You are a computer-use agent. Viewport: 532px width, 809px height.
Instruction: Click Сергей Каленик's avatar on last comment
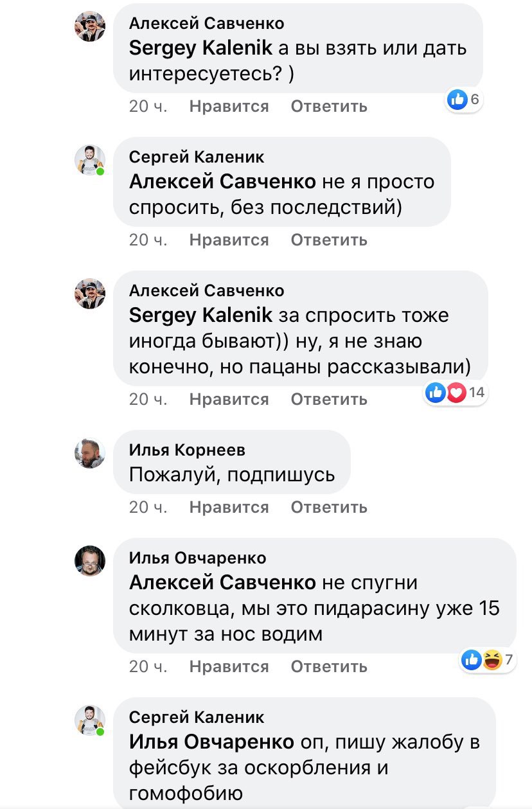point(90,720)
